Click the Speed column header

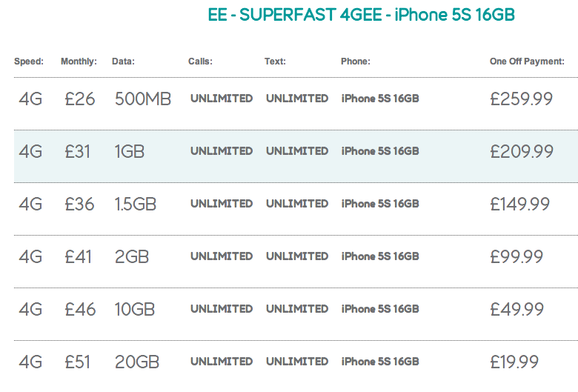click(x=29, y=62)
